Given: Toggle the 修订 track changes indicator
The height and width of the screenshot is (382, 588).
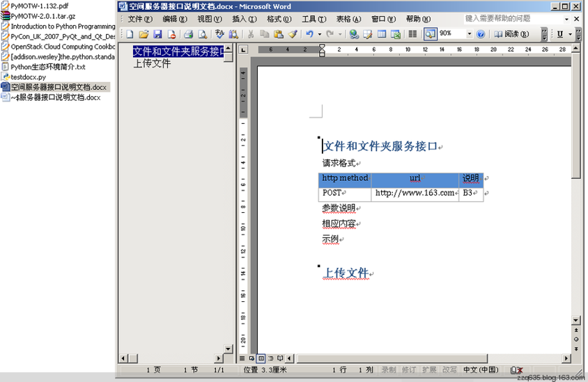Looking at the screenshot, I should (x=409, y=370).
